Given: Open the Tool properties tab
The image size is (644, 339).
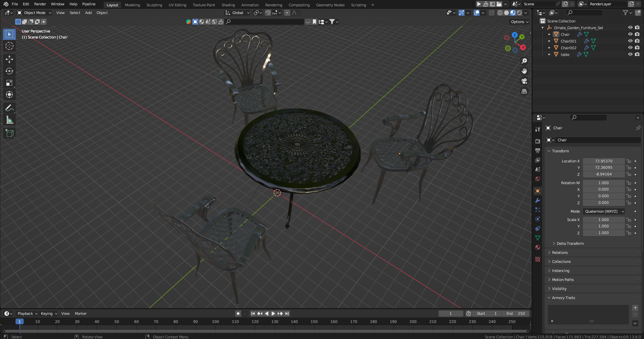Looking at the screenshot, I should pos(538,129).
